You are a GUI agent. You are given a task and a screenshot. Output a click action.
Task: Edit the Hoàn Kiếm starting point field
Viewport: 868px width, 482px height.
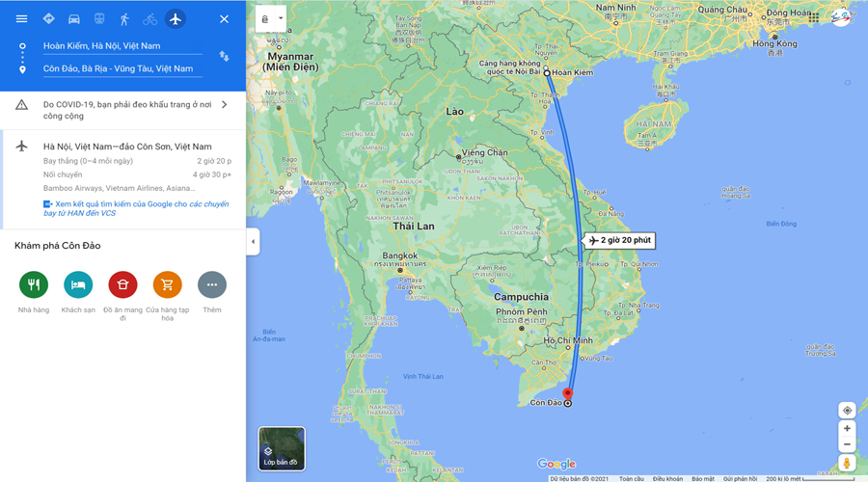[x=122, y=46]
